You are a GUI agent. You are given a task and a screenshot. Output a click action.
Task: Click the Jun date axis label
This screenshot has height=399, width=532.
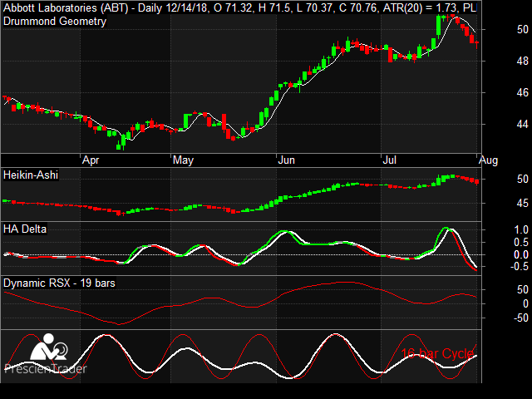tap(286, 160)
